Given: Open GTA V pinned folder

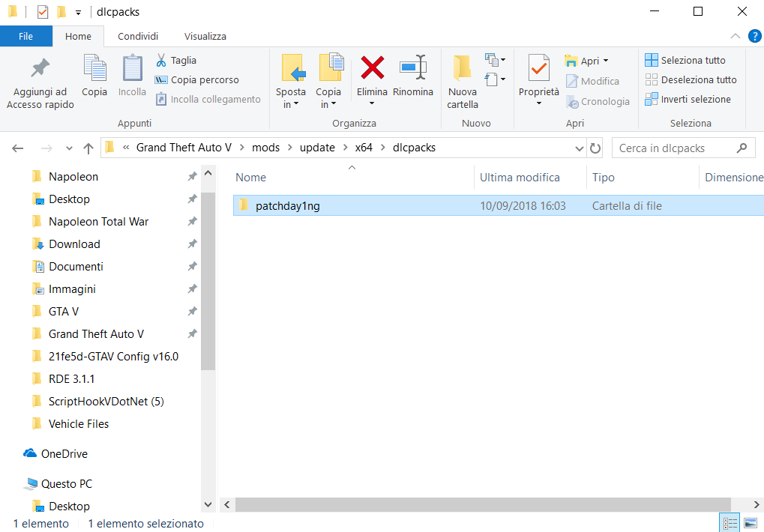Looking at the screenshot, I should (63, 312).
